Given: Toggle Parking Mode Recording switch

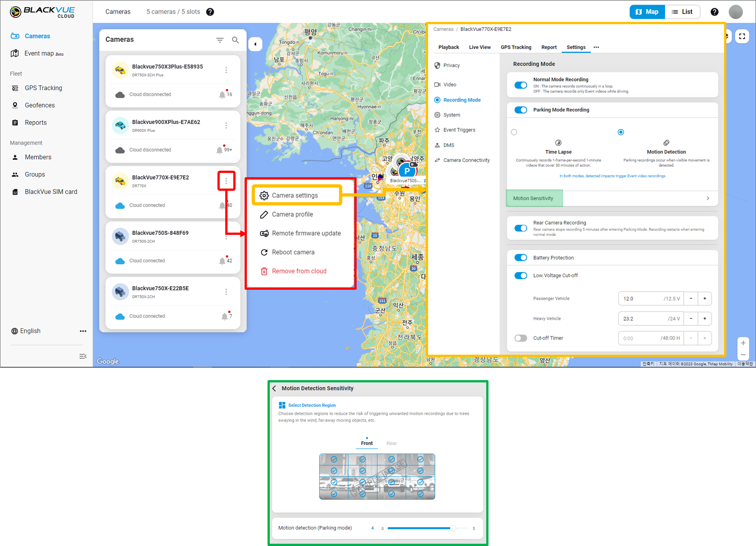Looking at the screenshot, I should tap(520, 110).
